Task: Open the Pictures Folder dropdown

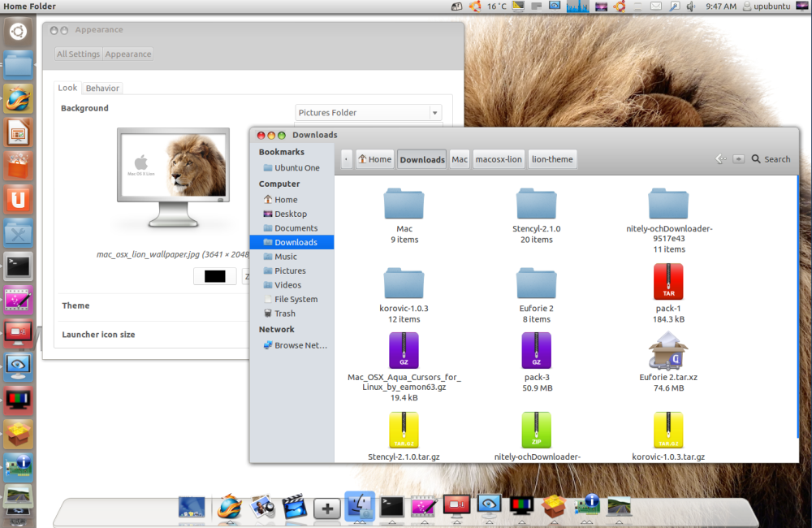Action: click(367, 112)
